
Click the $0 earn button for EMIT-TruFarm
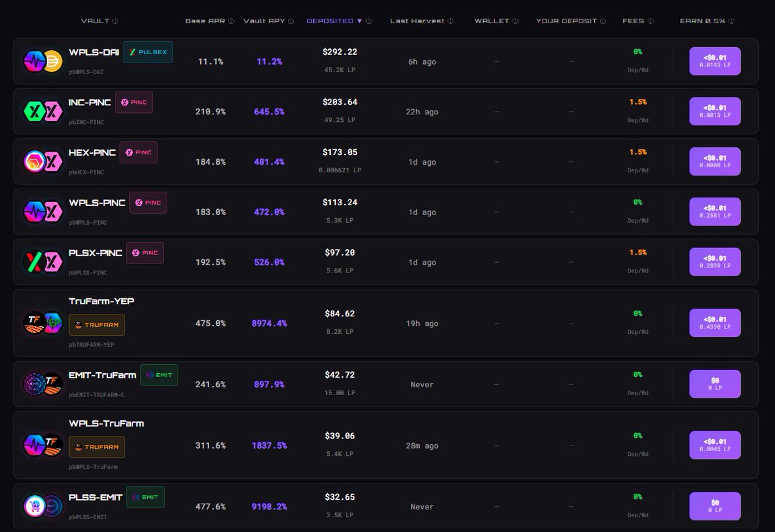pyautogui.click(x=715, y=384)
